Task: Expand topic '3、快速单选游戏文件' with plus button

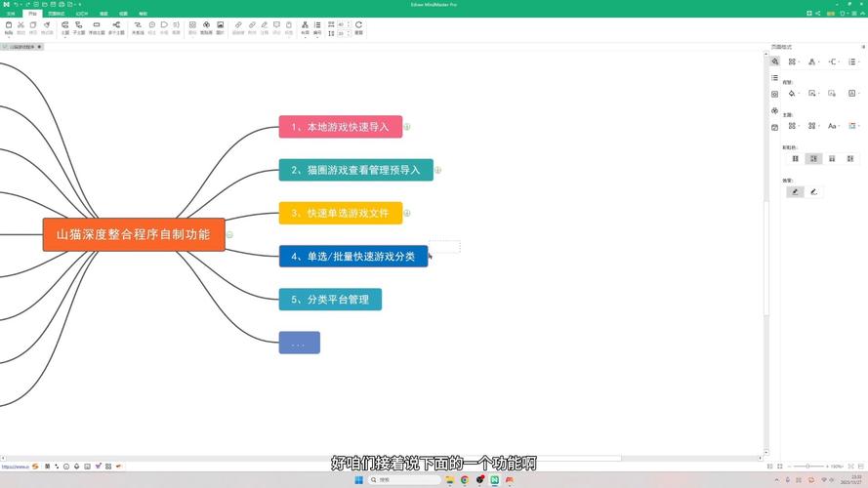Action: pos(407,213)
